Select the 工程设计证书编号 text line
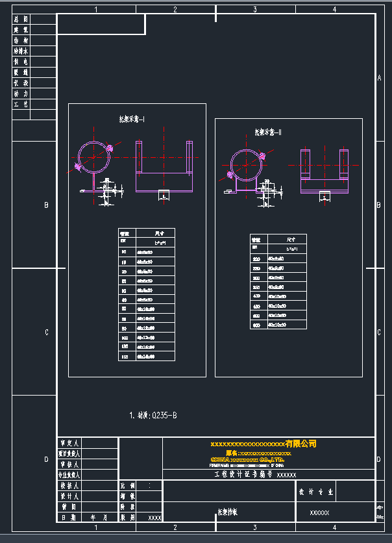The height and width of the screenshot is (543, 392). pos(255,475)
